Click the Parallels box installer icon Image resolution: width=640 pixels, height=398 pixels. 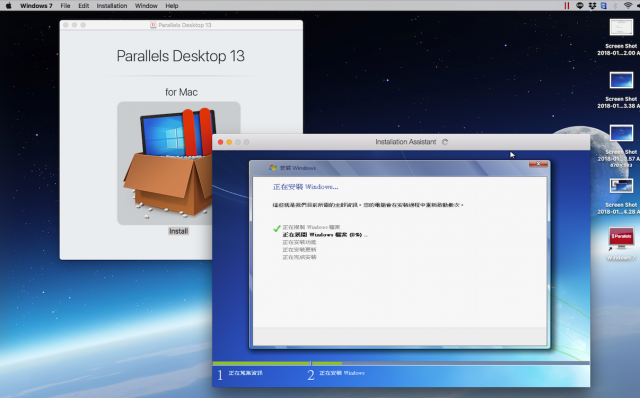tap(178, 163)
